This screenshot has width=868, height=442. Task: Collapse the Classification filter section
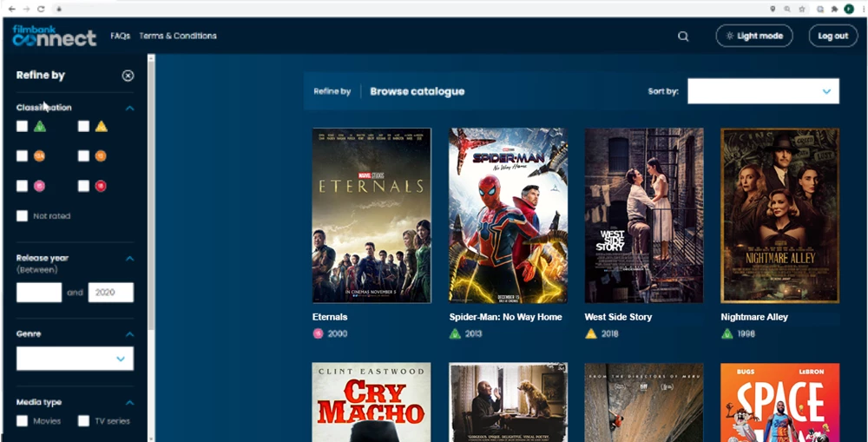coord(129,109)
